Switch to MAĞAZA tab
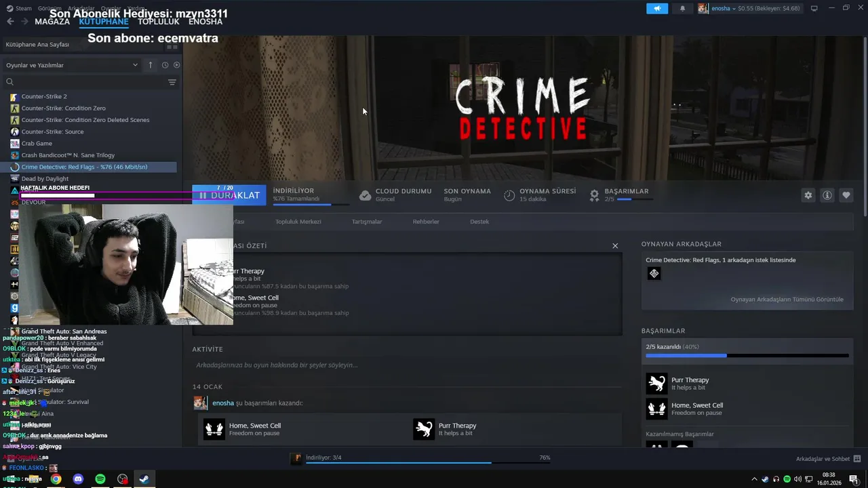The image size is (868, 488). tap(52, 22)
